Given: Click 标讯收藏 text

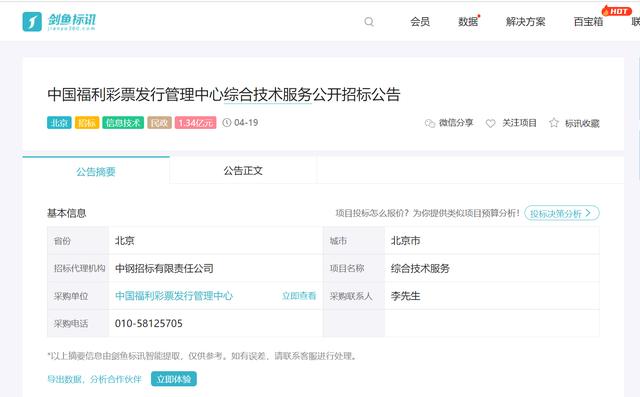Looking at the screenshot, I should pos(582,123).
